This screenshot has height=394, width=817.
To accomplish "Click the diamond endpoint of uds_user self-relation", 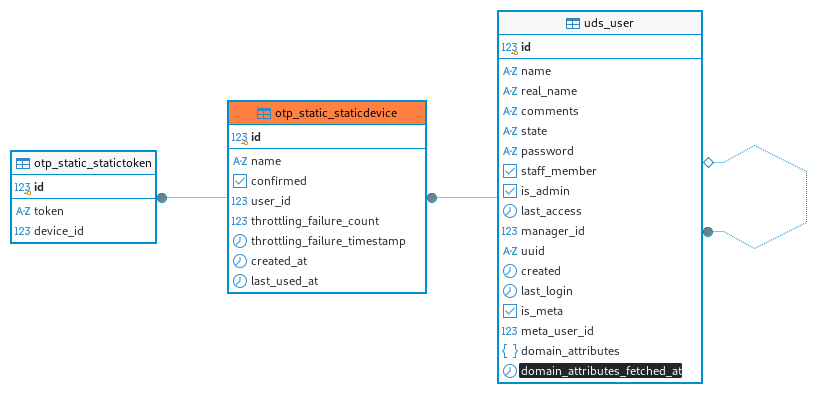I will click(x=708, y=163).
